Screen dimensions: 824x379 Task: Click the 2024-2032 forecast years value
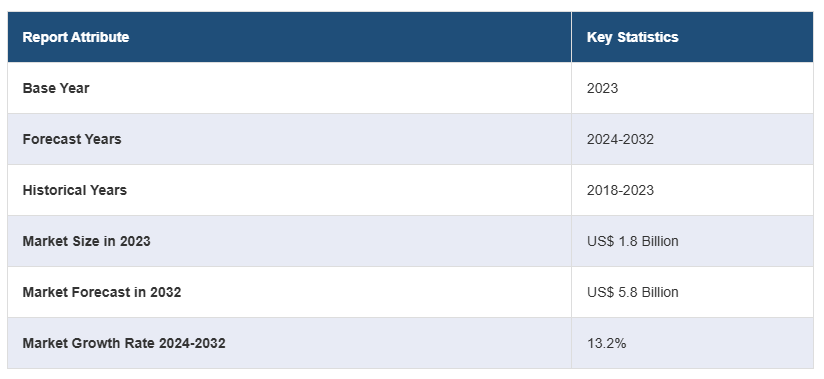(620, 139)
